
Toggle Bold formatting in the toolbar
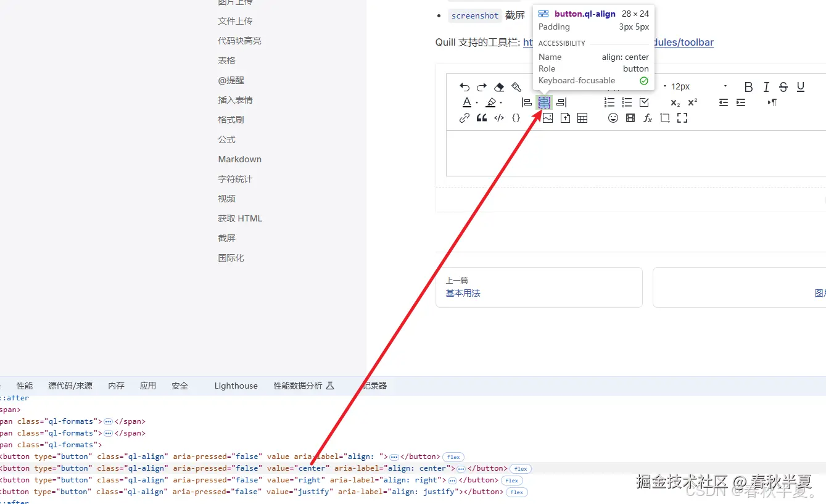click(x=748, y=86)
